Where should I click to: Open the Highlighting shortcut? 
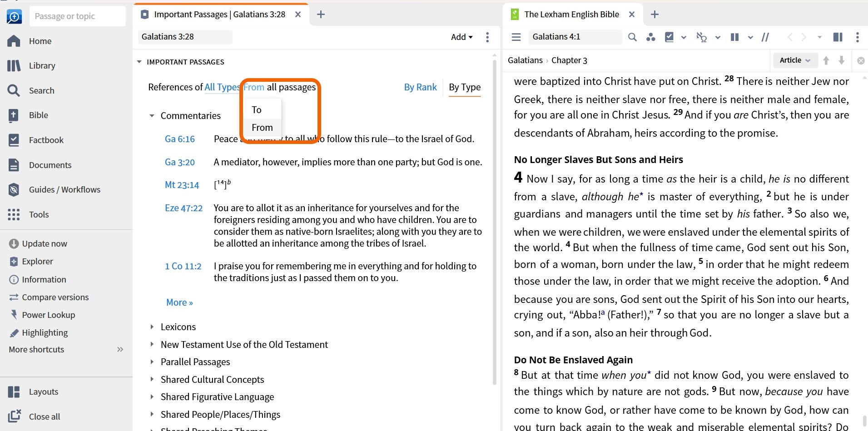(38, 332)
